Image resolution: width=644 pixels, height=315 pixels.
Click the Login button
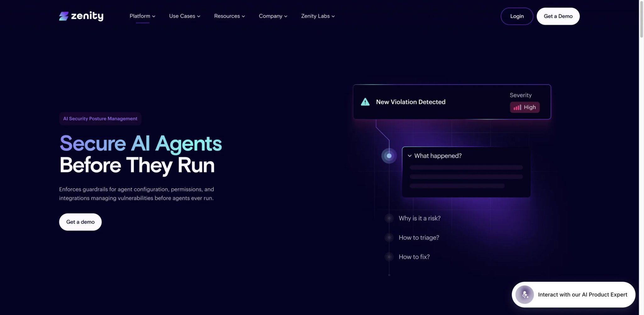[517, 16]
